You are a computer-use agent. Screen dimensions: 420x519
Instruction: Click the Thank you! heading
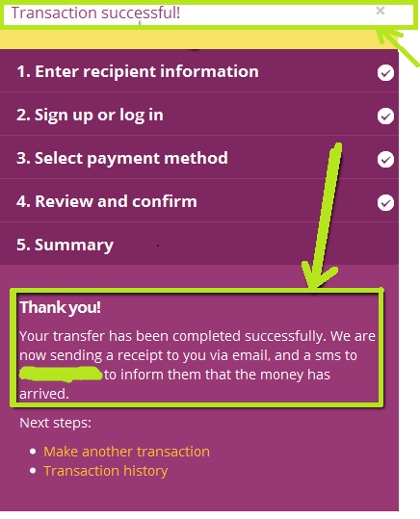(x=61, y=307)
